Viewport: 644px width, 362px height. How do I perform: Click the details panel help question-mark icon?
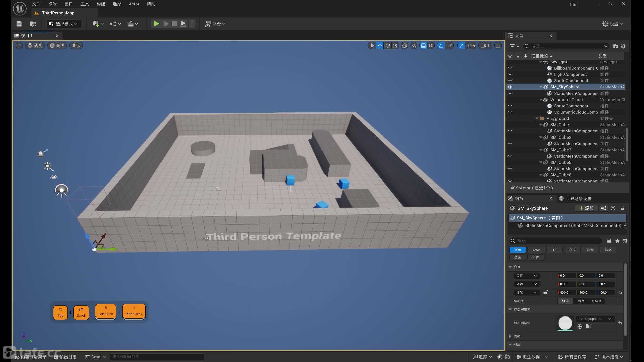point(613,208)
